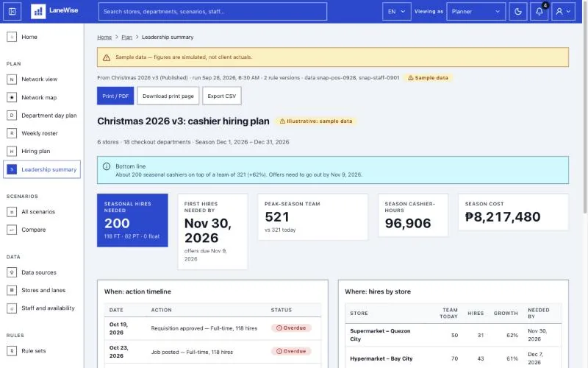Click the Illustrative: sample data badge
Viewport: 588px width, 368px height.
point(316,121)
